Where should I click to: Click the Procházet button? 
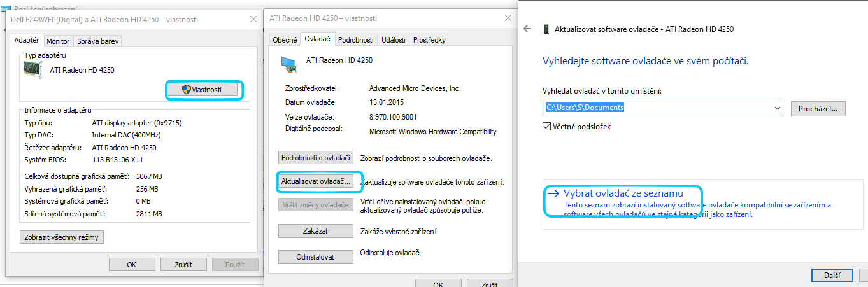click(x=818, y=108)
